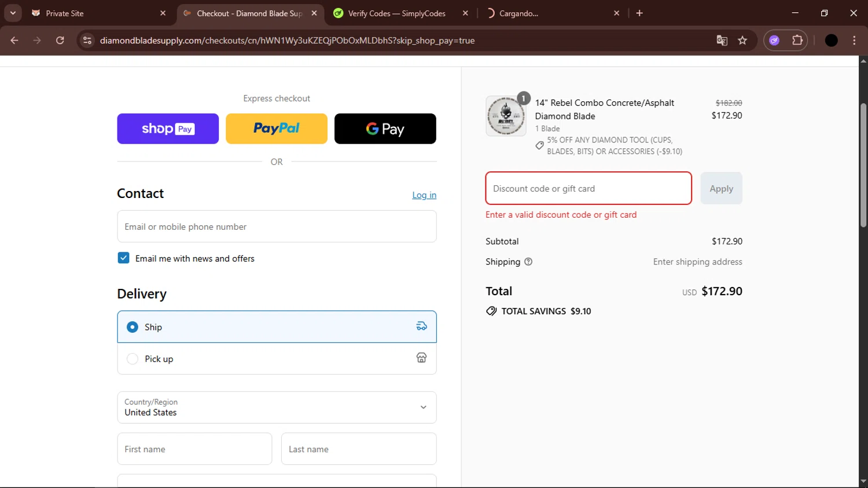868x488 pixels.
Task: Switch to the Checkout - Diamond Blade Supply tab
Action: click(x=250, y=13)
